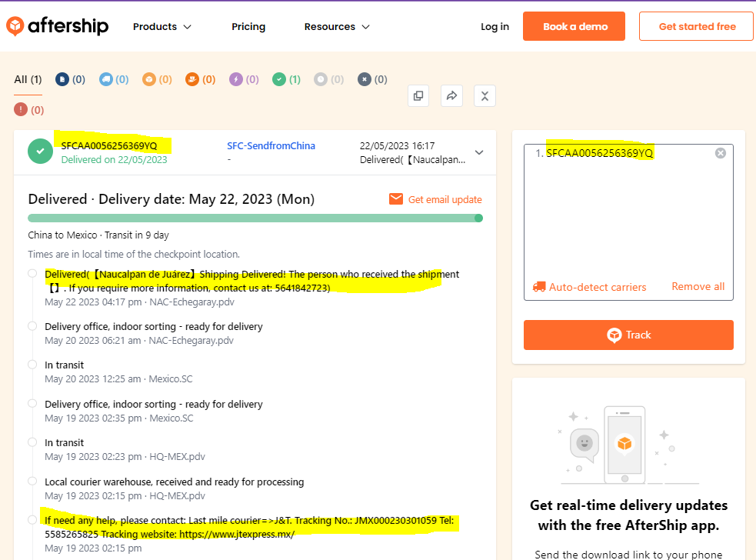Click inside the tracking numbers text box
Screen dimensions: 756x560
tap(628, 215)
